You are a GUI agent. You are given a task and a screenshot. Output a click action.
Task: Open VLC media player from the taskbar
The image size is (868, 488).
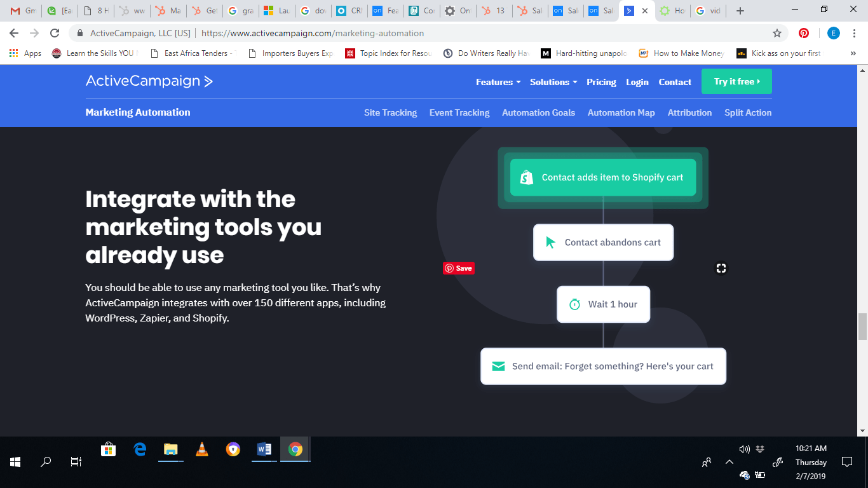pos(202,449)
